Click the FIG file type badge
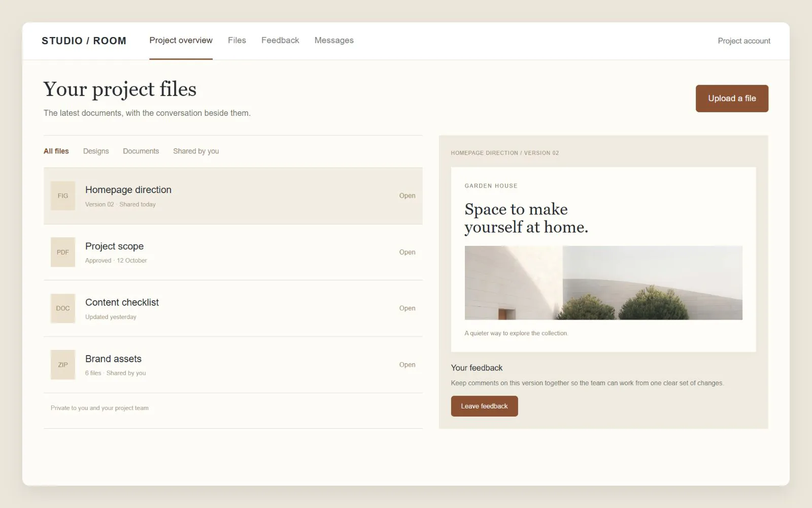This screenshot has height=508, width=812. [63, 196]
